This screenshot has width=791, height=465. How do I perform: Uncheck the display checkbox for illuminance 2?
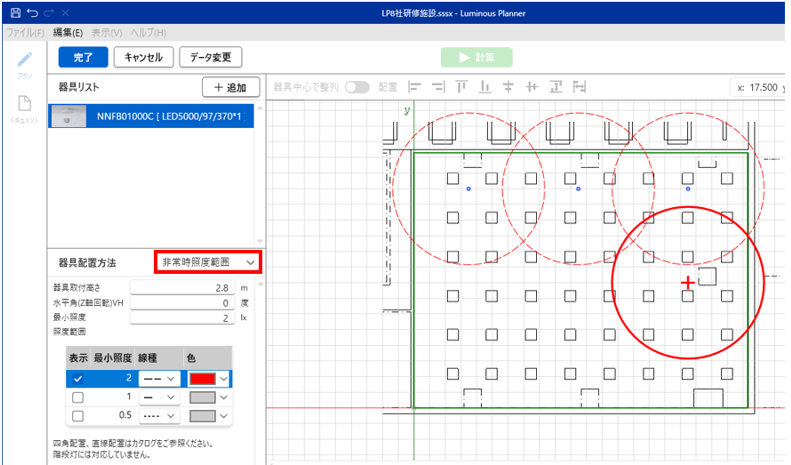tap(78, 379)
